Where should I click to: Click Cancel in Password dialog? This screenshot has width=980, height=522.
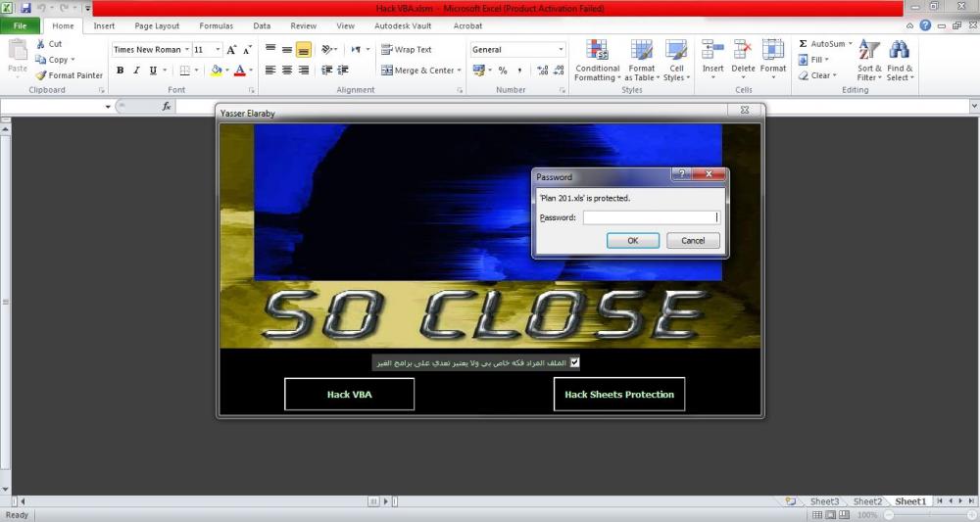pos(693,240)
